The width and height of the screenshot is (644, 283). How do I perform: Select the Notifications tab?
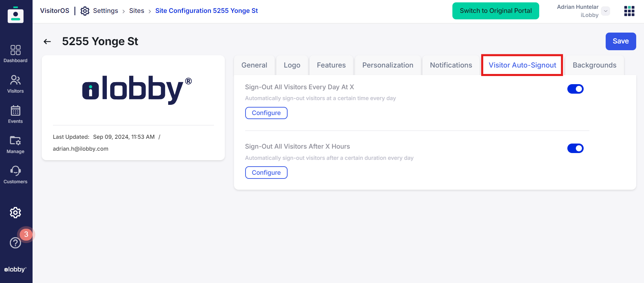451,65
